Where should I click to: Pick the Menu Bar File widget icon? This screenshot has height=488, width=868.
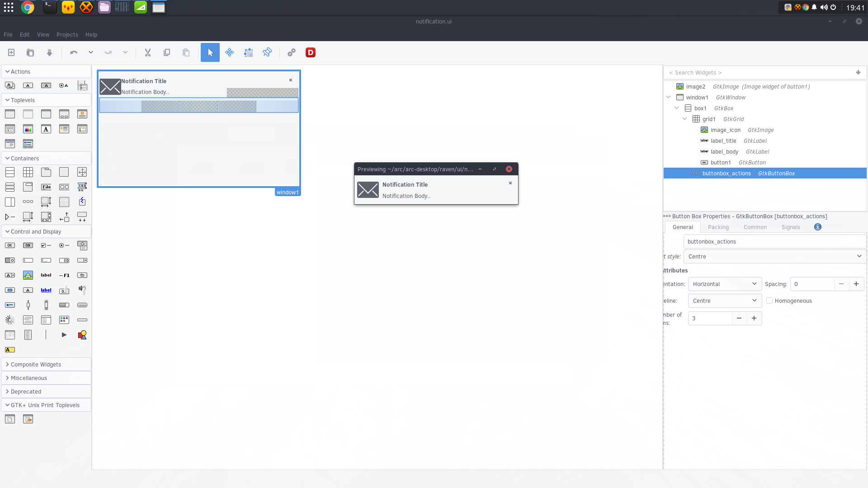46,187
